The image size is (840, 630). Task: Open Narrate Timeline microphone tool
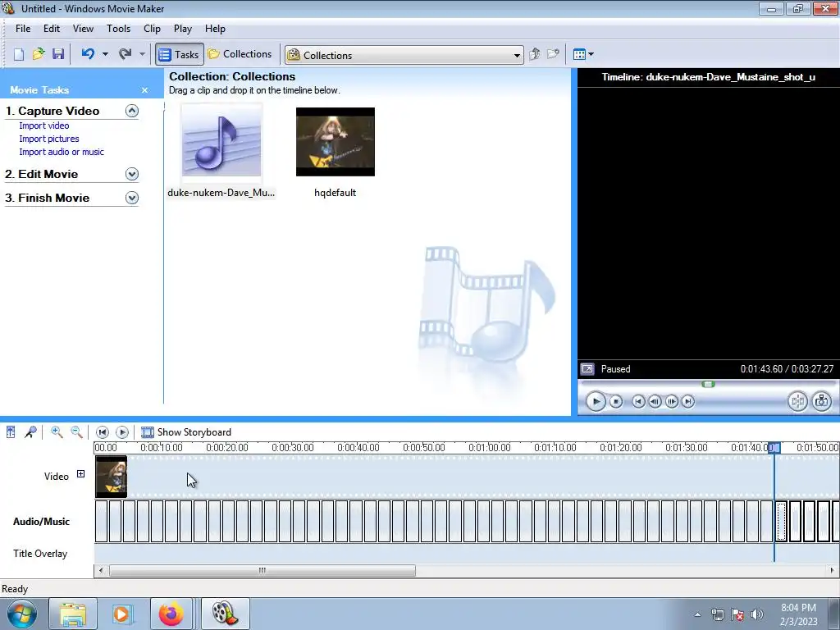click(x=30, y=431)
